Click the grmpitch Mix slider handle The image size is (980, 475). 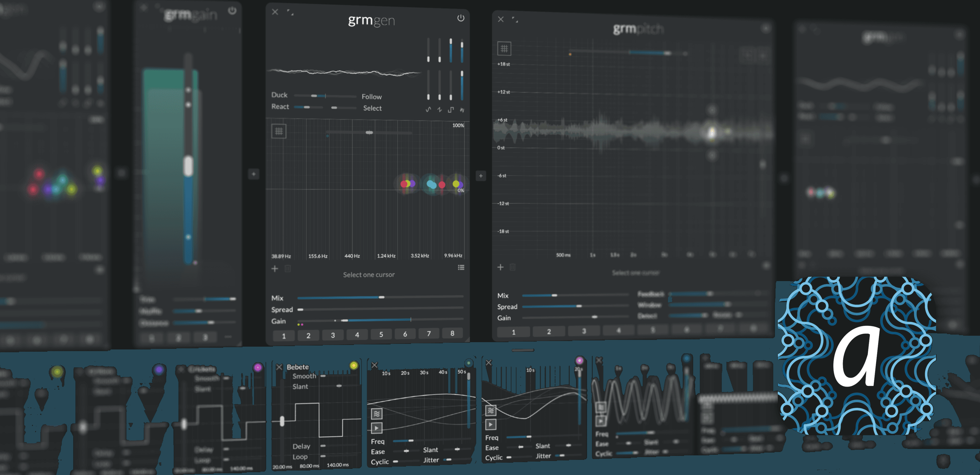[x=554, y=295]
